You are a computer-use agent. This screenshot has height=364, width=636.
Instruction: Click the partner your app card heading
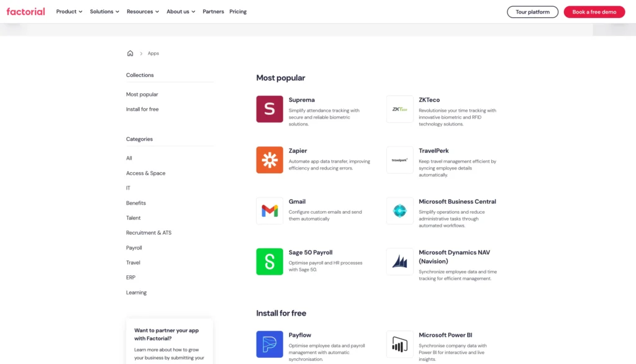click(166, 334)
